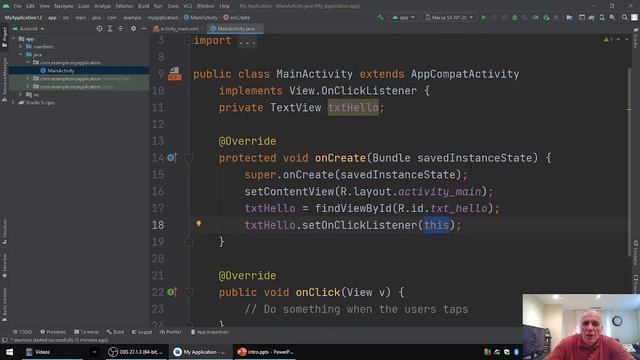Image resolution: width=640 pixels, height=360 pixels.
Task: Click Android Studio logo icon in title bar
Action: click(6, 6)
